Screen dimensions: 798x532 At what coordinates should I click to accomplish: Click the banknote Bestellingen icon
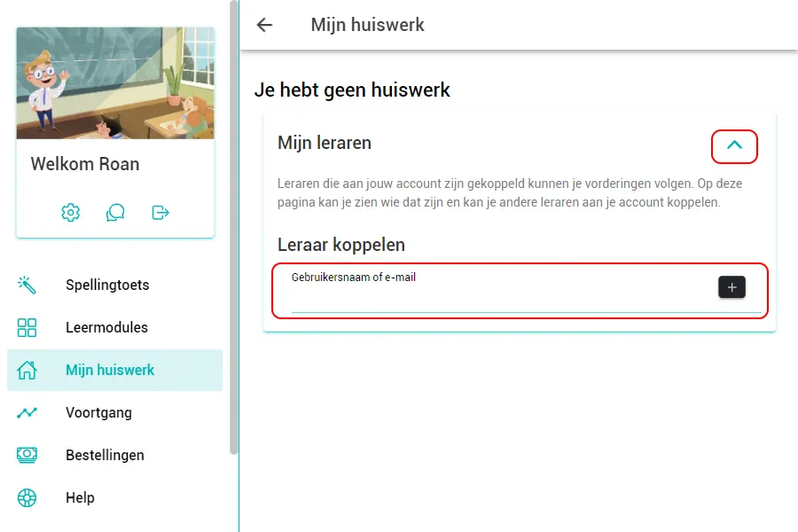click(27, 455)
